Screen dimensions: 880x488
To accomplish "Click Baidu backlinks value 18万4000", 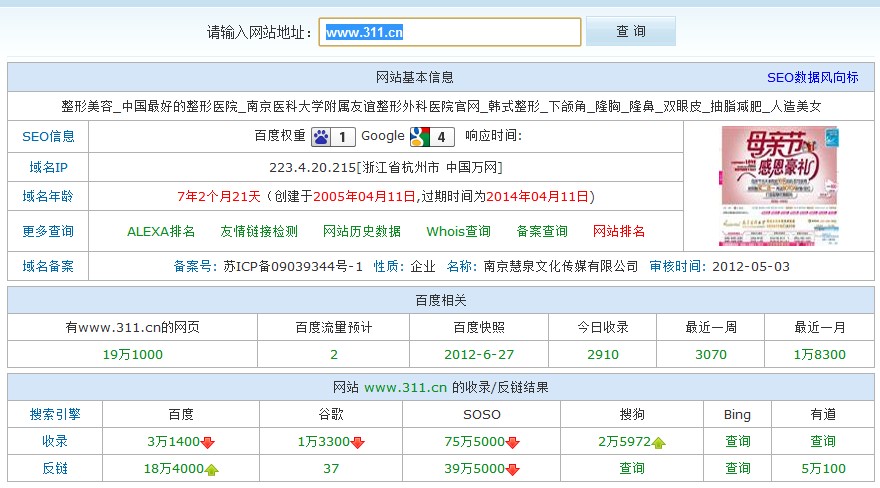I will coord(173,469).
